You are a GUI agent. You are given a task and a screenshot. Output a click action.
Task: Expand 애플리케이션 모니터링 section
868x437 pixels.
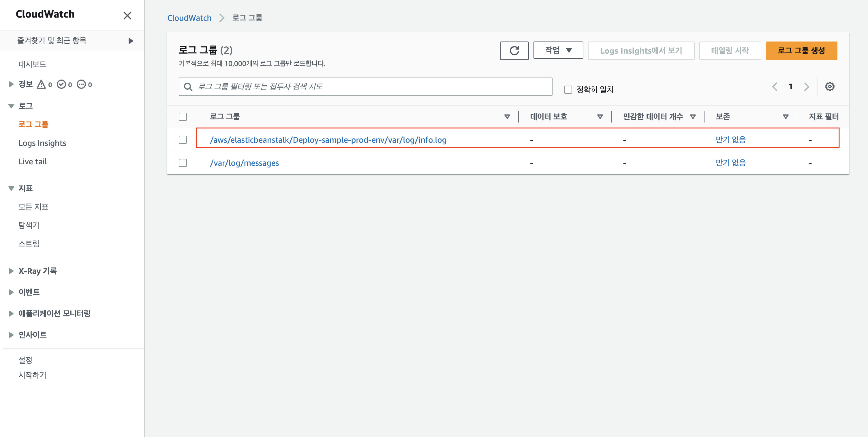[11, 313]
